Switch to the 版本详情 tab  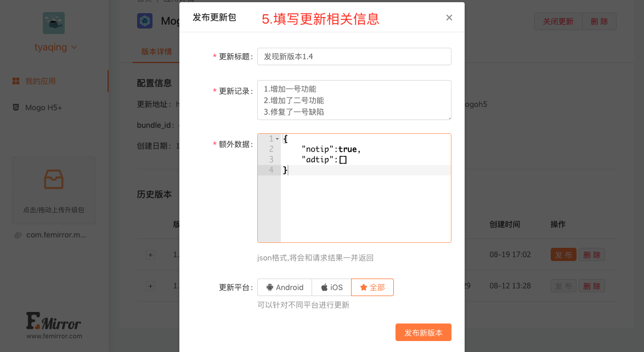[156, 52]
